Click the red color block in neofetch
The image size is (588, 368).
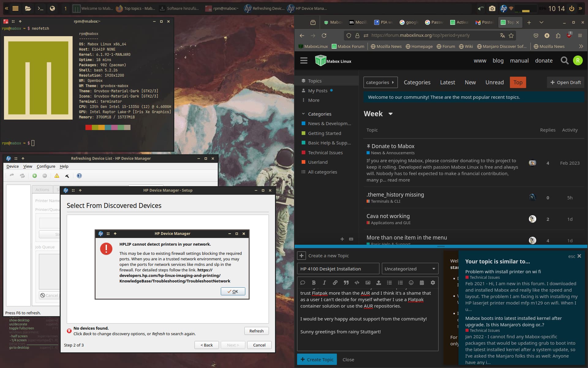coord(89,127)
